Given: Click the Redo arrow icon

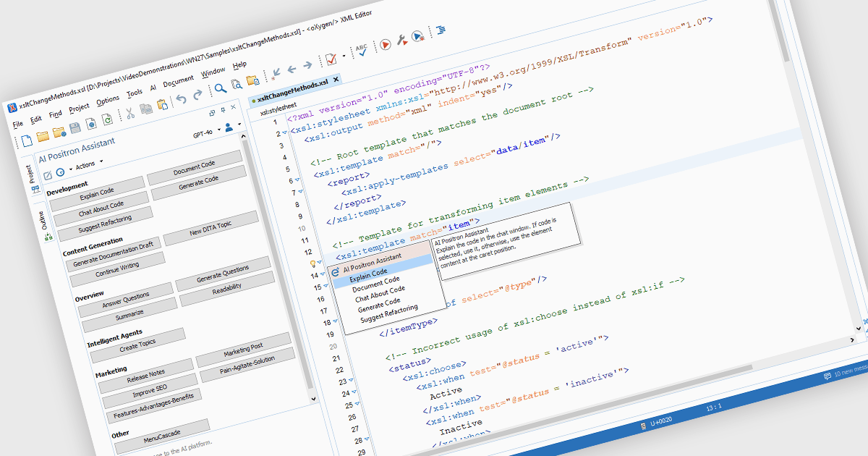Looking at the screenshot, I should point(197,96).
